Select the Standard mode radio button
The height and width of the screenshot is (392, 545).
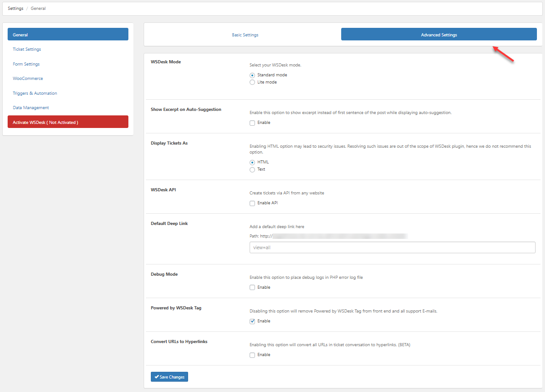coord(252,75)
